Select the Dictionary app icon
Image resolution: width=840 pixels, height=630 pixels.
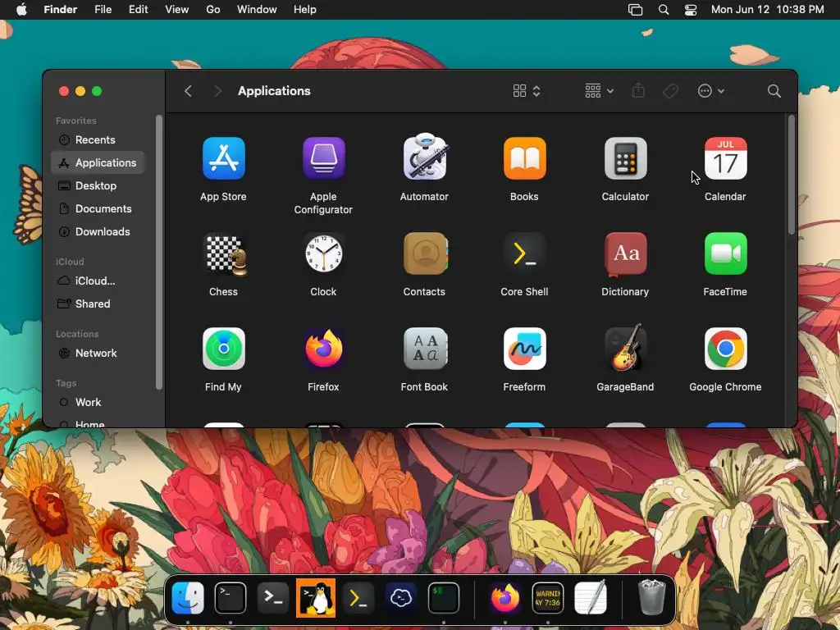pos(625,254)
